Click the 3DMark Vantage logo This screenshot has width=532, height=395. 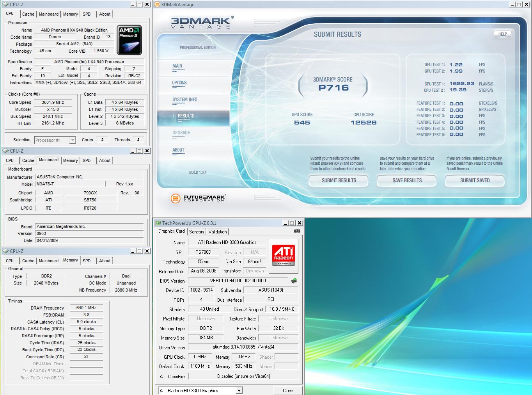coord(202,22)
